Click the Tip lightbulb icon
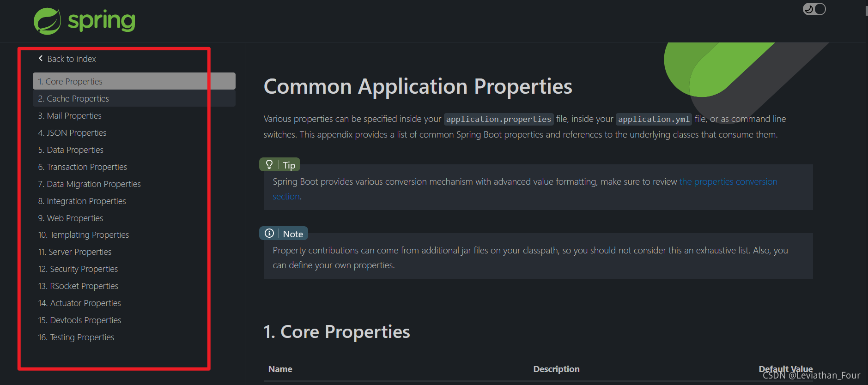 269,164
